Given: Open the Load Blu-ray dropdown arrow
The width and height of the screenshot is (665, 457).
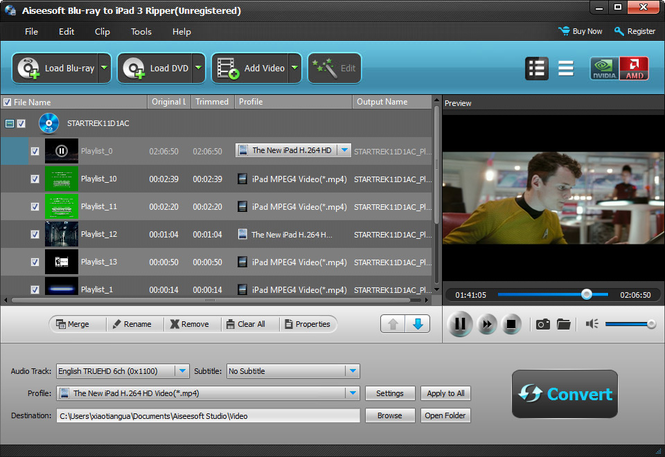Looking at the screenshot, I should [x=104, y=68].
